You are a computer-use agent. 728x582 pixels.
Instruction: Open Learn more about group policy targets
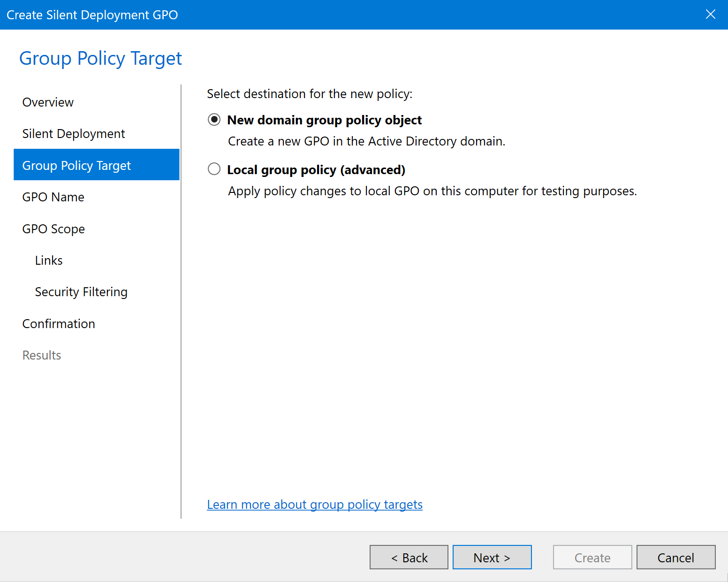click(x=315, y=505)
